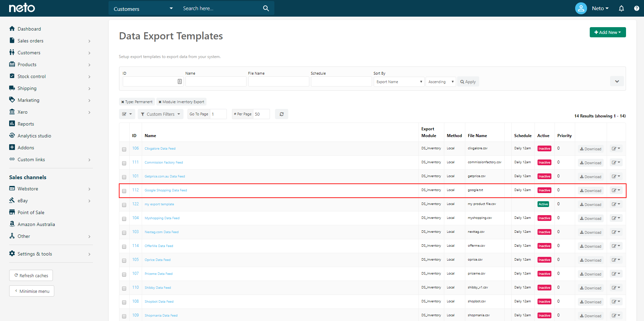
Task: Open the Products sidebar menu
Action: 50,64
